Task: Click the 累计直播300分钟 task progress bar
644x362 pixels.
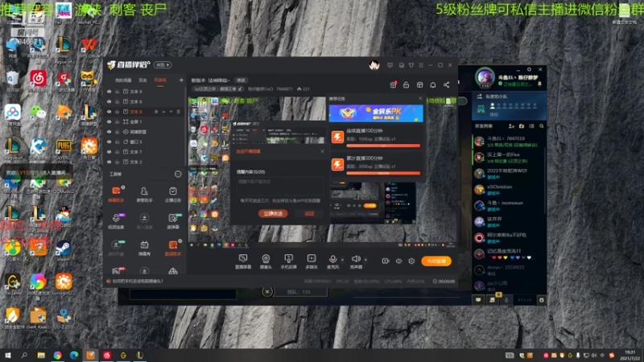Action: coord(383,173)
